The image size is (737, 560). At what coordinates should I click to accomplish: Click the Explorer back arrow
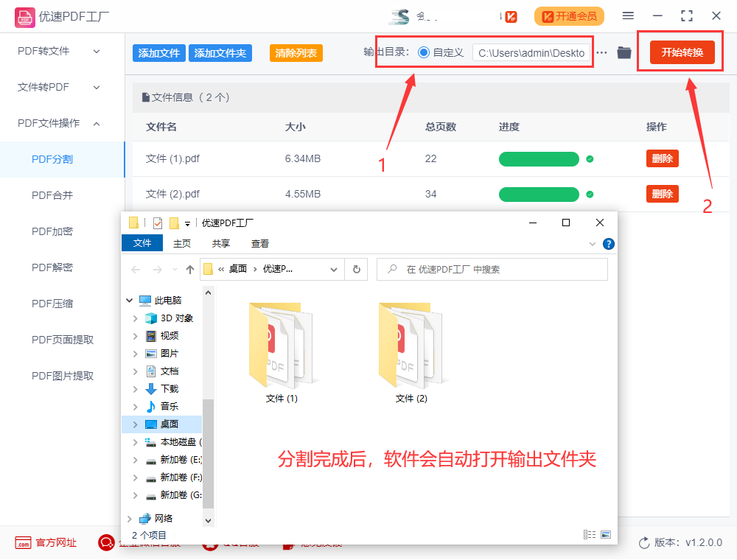136,269
